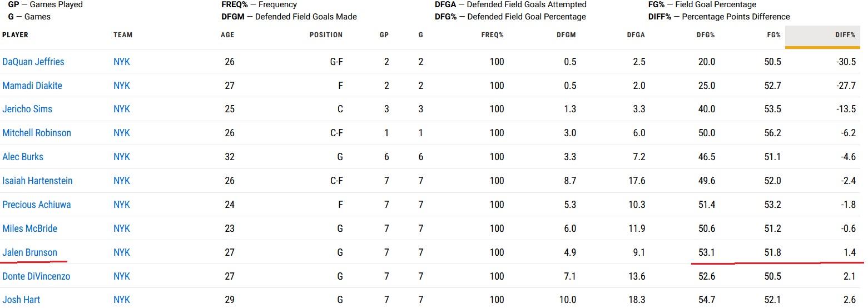Sort by POSITION column header
Screen dimensions: 868x308
326,34
